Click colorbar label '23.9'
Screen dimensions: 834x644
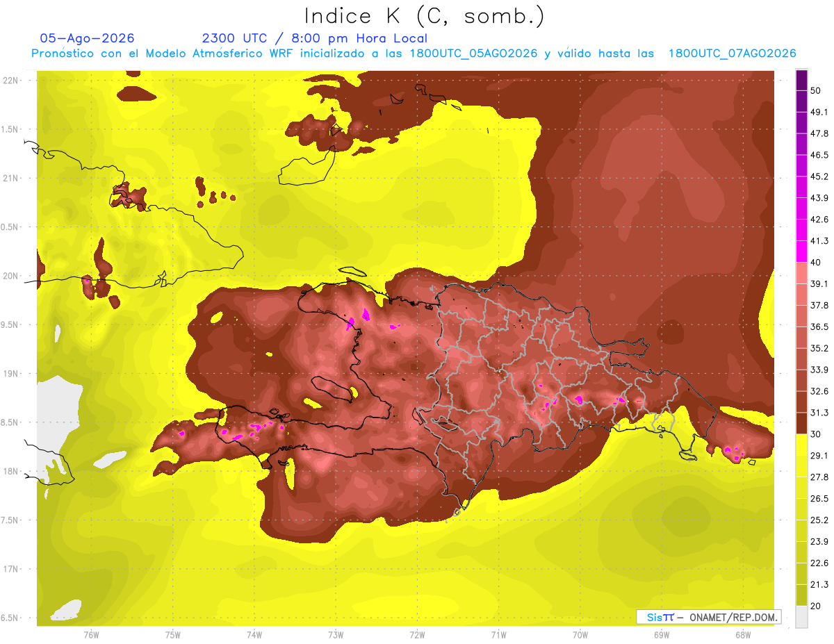[x=819, y=542]
